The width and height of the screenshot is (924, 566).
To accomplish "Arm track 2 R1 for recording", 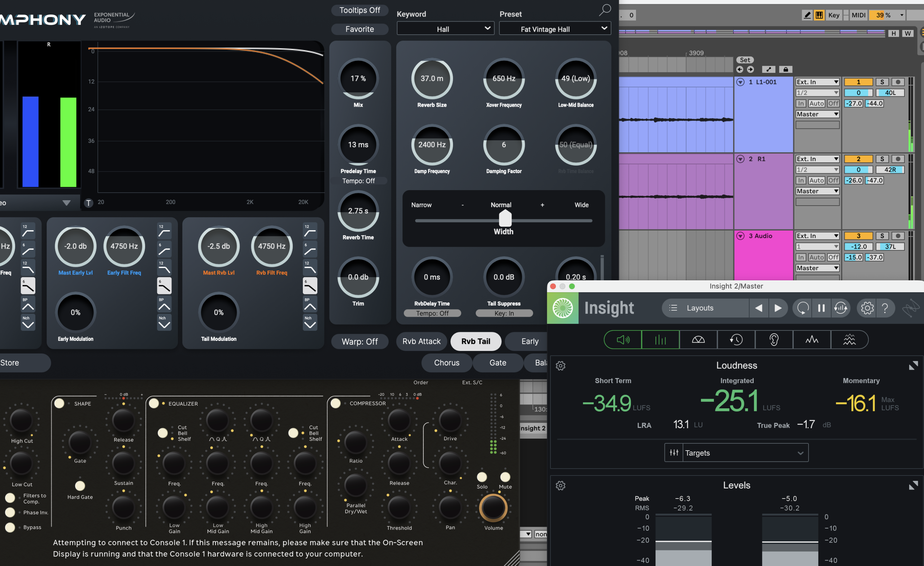I will point(898,159).
